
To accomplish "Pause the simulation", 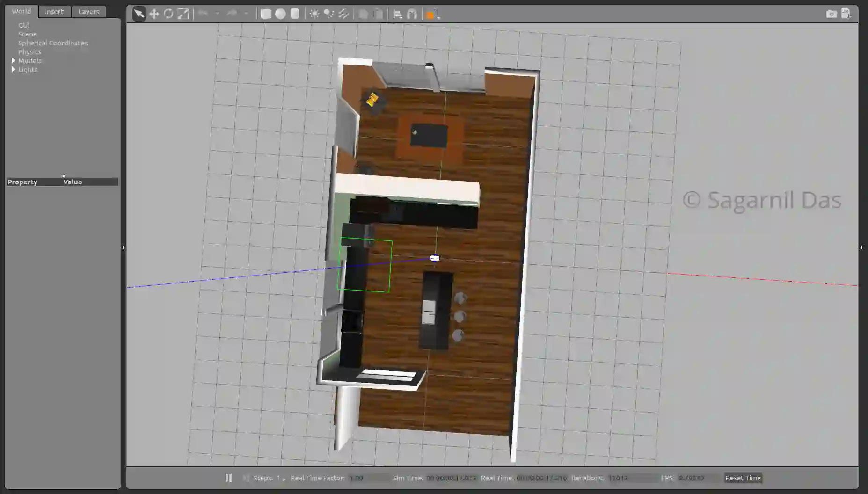I will point(228,478).
